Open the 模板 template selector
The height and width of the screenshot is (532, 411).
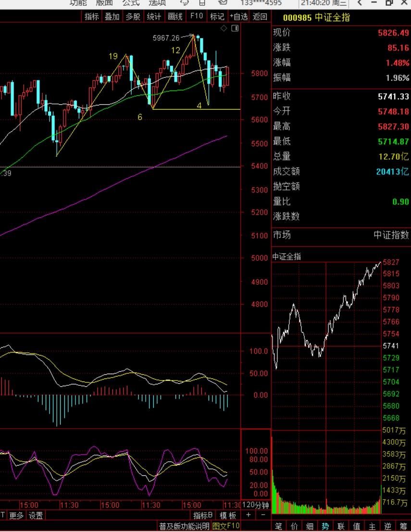point(228,516)
